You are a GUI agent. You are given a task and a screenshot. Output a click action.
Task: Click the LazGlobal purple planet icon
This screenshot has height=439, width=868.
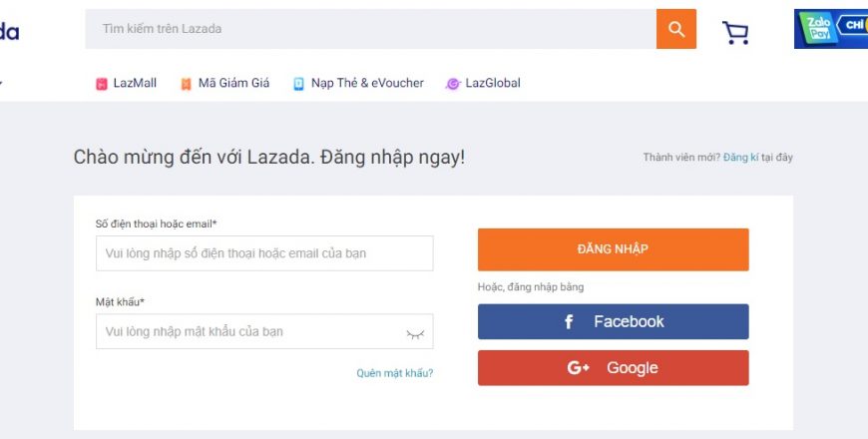[453, 84]
